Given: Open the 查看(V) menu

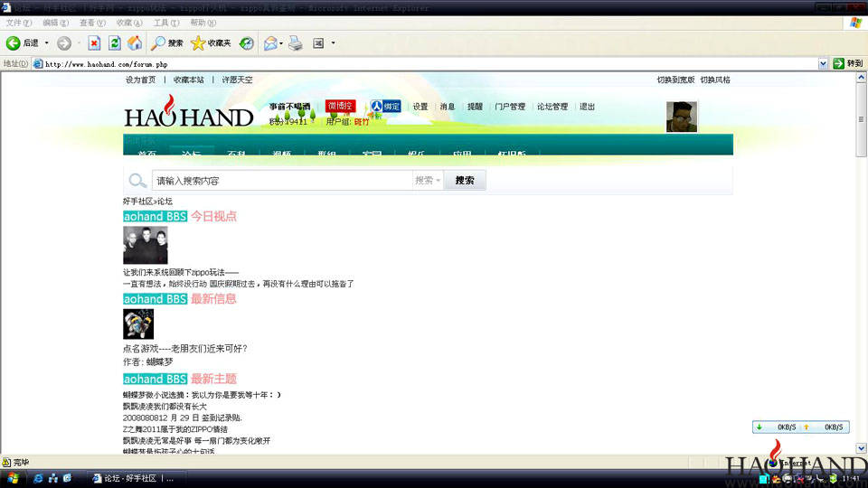Looking at the screenshot, I should point(92,23).
